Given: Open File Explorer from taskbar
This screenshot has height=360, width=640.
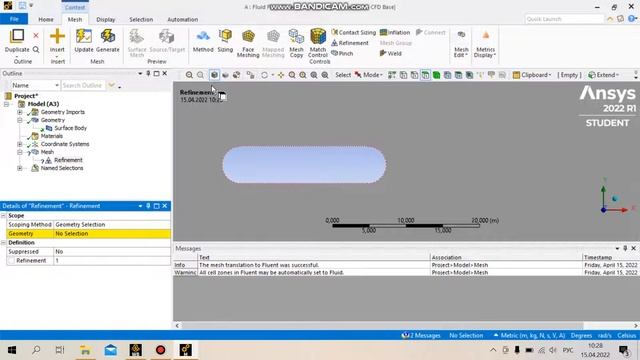Looking at the screenshot, I should (85, 350).
